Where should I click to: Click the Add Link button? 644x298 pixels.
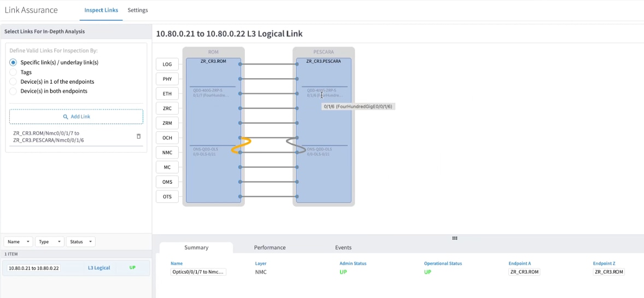(x=77, y=116)
